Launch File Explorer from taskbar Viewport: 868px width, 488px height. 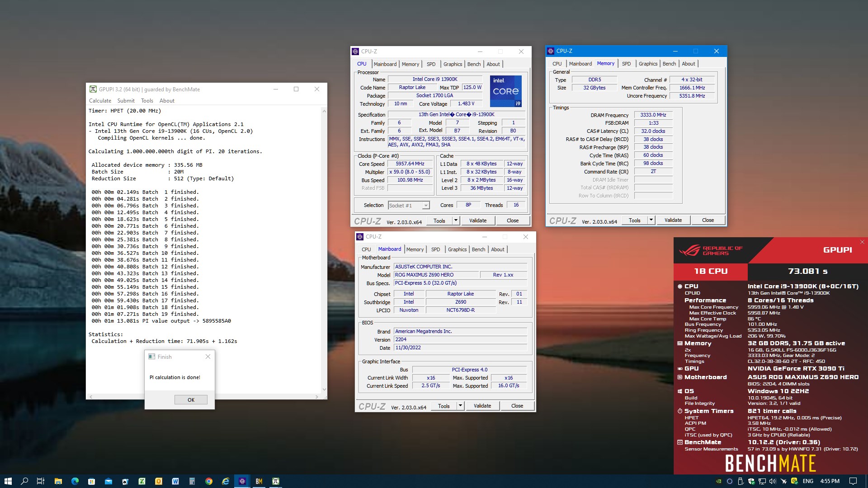(58, 481)
